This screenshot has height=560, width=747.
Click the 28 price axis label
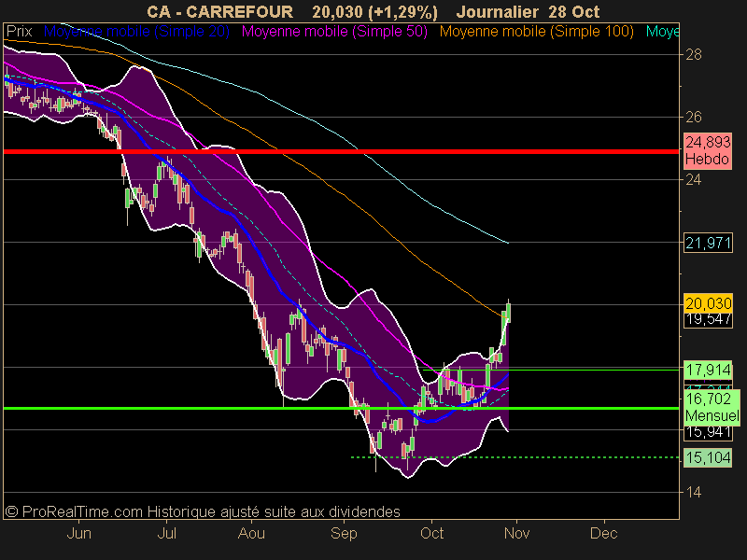point(694,55)
